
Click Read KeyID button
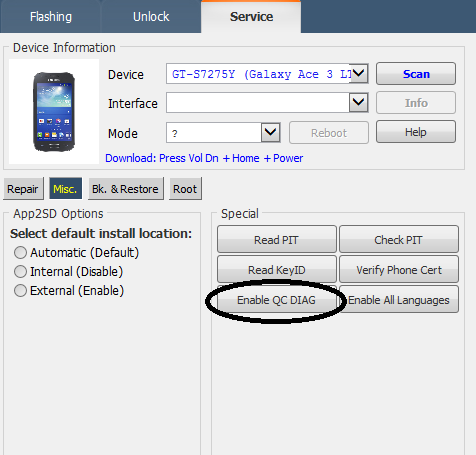tap(277, 269)
